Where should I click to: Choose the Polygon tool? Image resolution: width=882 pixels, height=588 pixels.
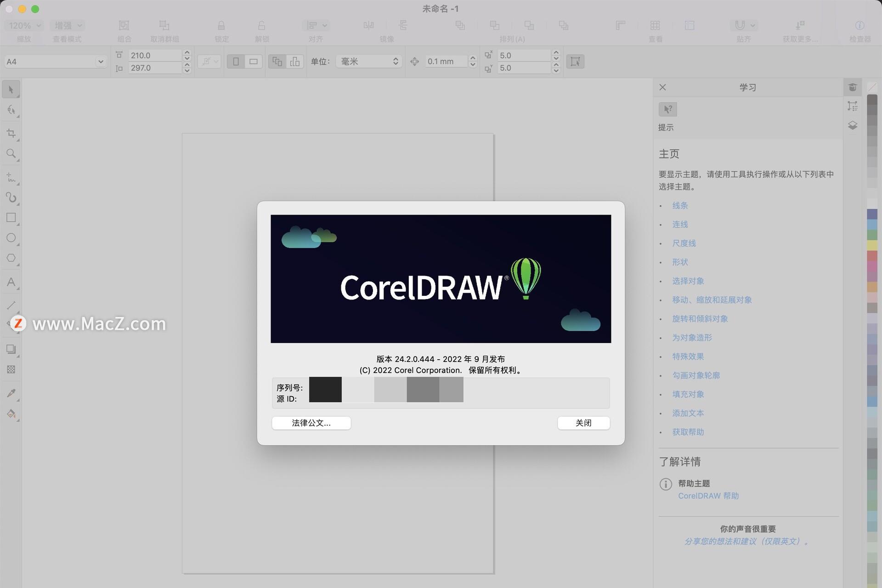tap(11, 258)
